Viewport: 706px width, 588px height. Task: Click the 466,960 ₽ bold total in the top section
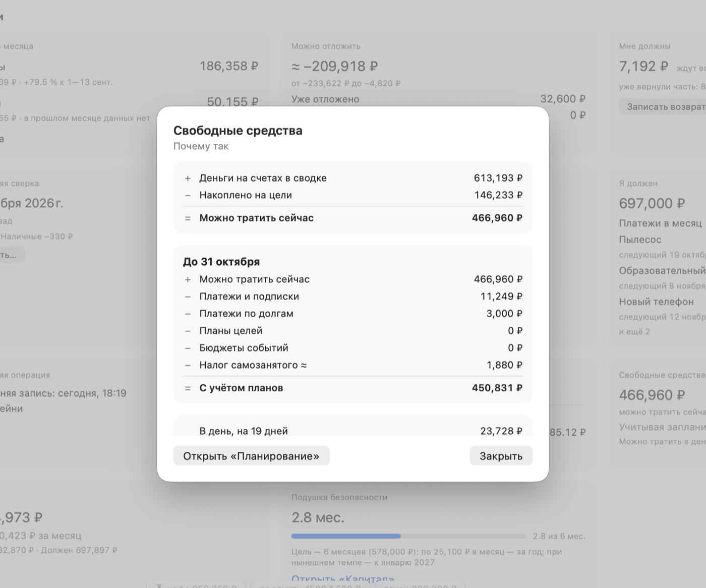pos(497,218)
